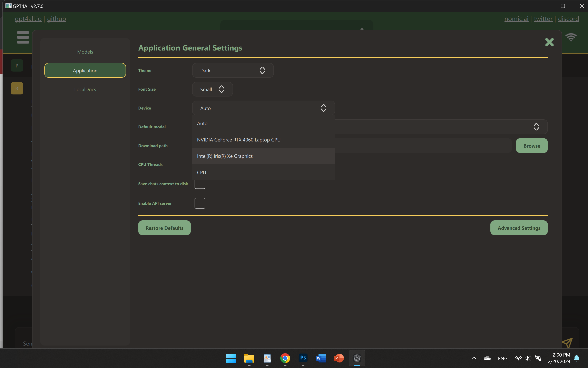Open Microsoft Word from taskbar
Screen dimensions: 588x368
(x=321, y=358)
